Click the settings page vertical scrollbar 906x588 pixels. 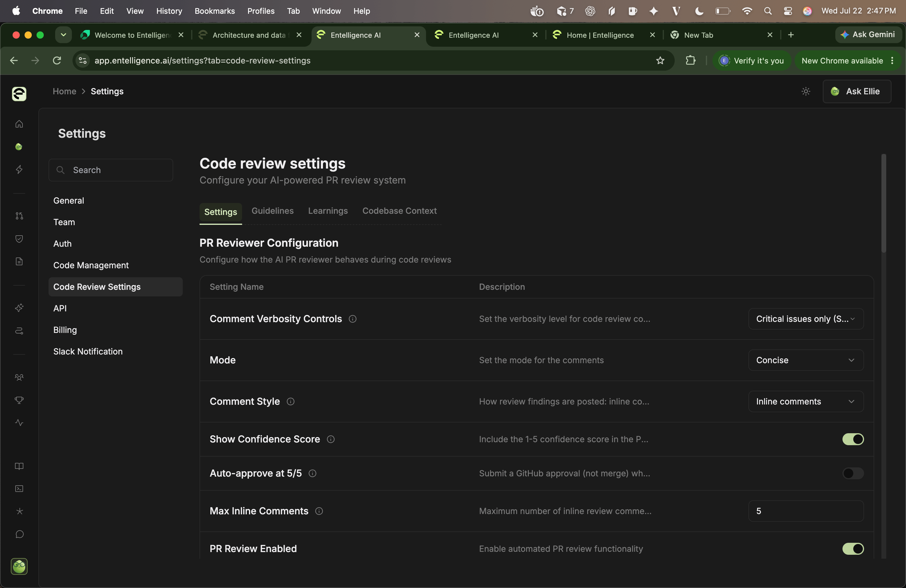tap(883, 203)
